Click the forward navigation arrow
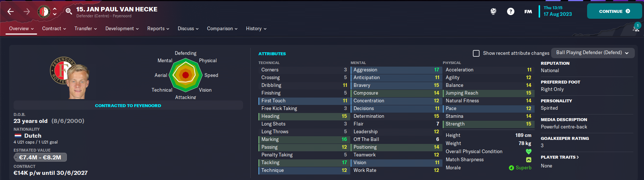The height and width of the screenshot is (180, 644). pos(27,11)
